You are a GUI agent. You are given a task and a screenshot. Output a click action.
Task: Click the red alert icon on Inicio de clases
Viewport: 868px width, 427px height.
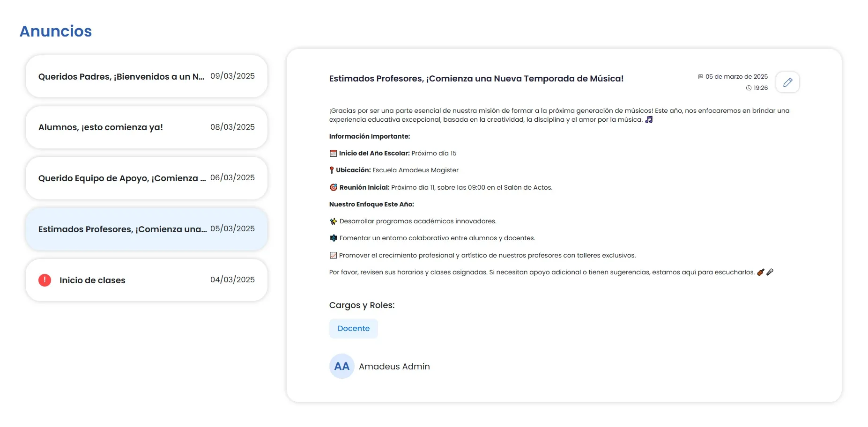pos(45,280)
